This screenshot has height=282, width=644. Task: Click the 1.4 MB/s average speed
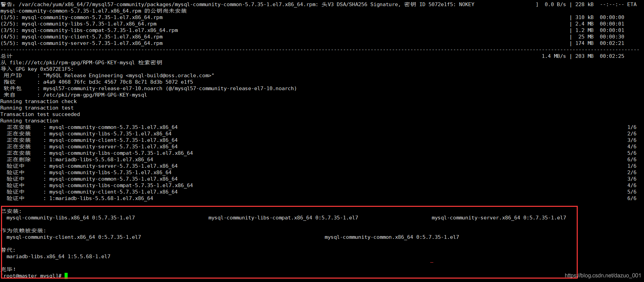coord(554,56)
